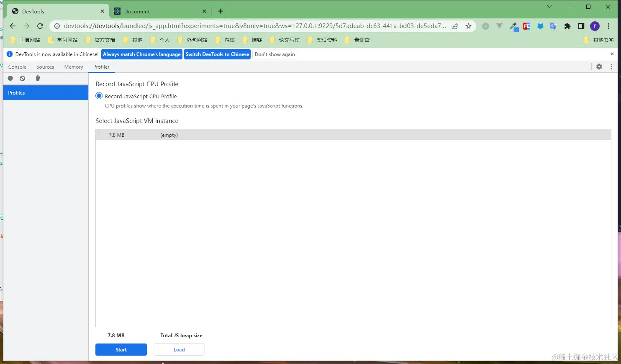Viewport: 621px width, 364px height.
Task: Click the Total JS heap size label
Action: click(181, 336)
